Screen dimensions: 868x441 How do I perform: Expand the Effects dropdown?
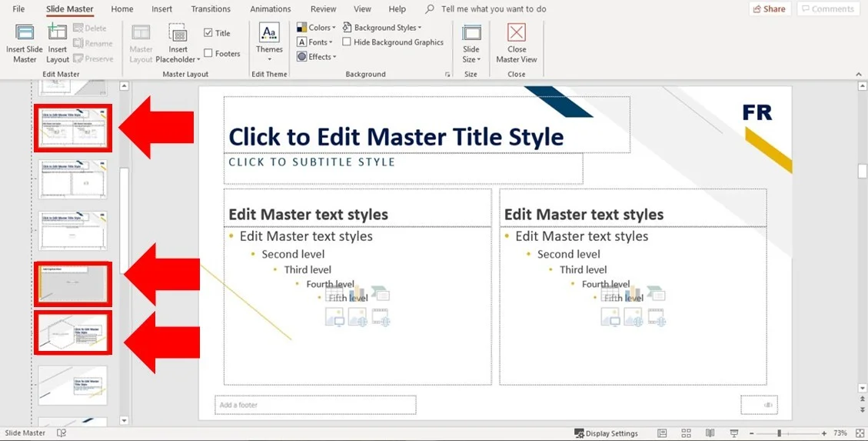pyautogui.click(x=334, y=57)
